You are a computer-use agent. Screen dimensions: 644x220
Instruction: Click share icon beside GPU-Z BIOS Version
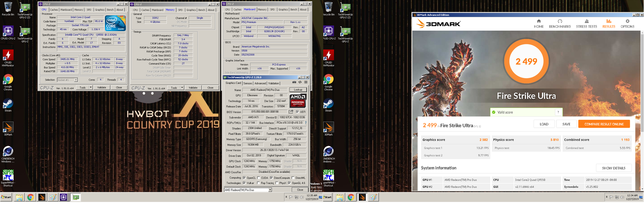click(291, 112)
